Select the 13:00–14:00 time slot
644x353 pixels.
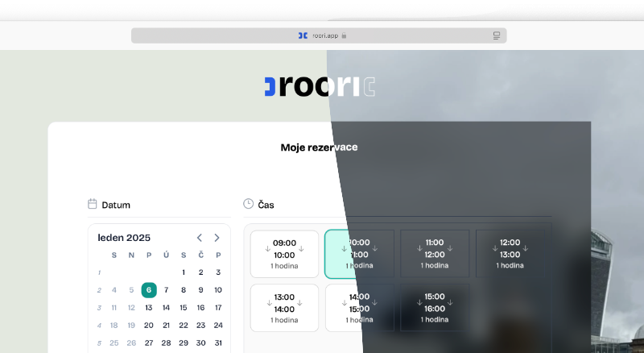point(284,308)
